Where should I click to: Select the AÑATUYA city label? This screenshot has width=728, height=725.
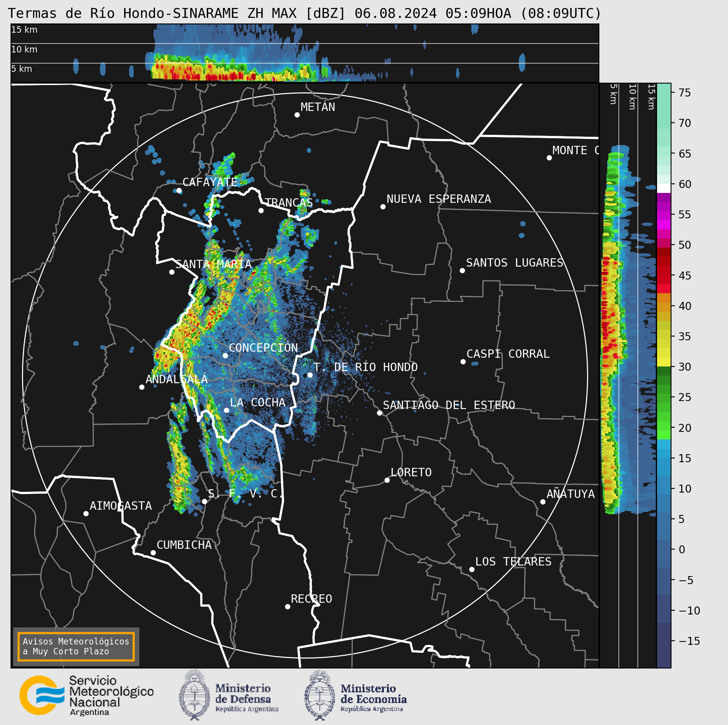point(570,494)
